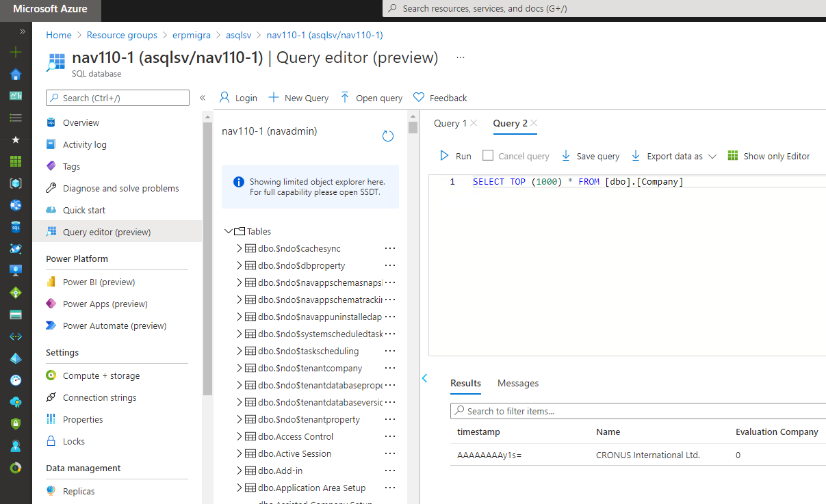Click the refresh icon in object explorer
Screen dimensions: 826x504
pyautogui.click(x=387, y=136)
